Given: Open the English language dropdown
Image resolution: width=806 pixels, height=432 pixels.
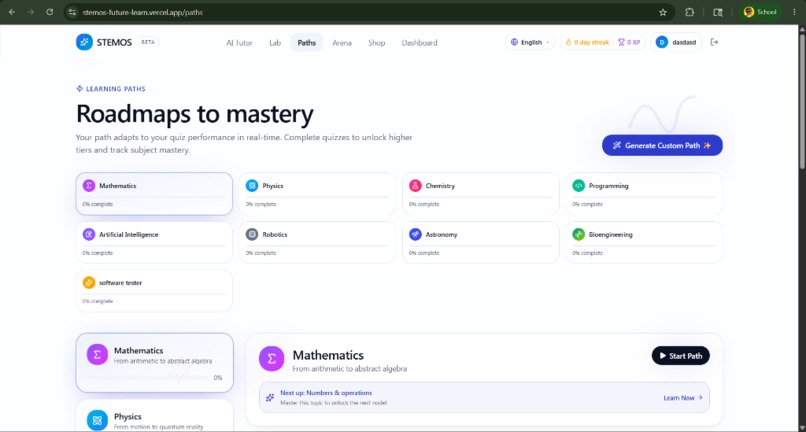Looking at the screenshot, I should [x=530, y=42].
